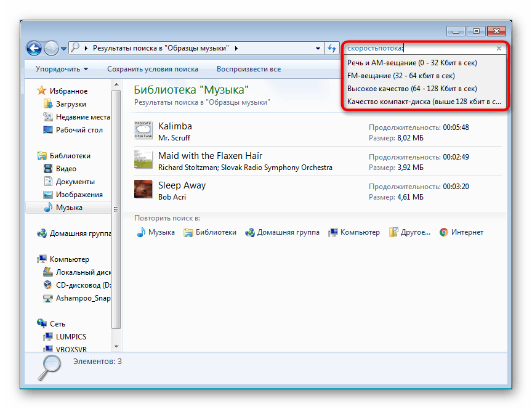Viewport: 532px width, 409px height.
Task: Open the recent pages dropdown beside Forward
Action: (x=63, y=49)
